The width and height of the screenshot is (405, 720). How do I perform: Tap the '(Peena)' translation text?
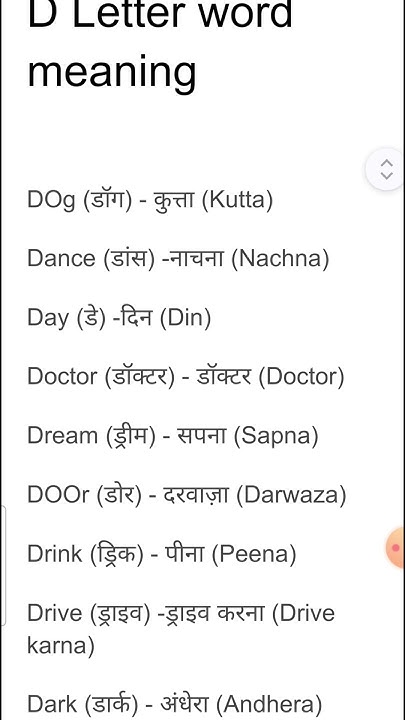tap(254, 554)
